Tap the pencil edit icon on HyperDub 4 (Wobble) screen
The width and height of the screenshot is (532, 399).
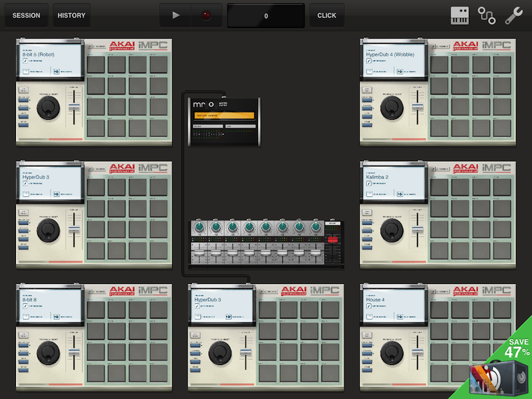click(x=369, y=61)
